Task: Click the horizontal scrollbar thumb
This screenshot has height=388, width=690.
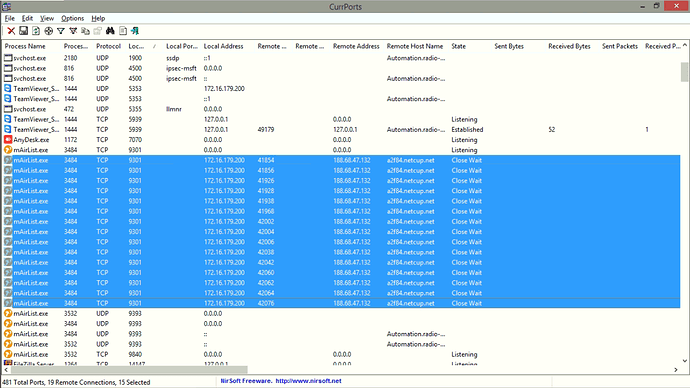Action: point(128,370)
